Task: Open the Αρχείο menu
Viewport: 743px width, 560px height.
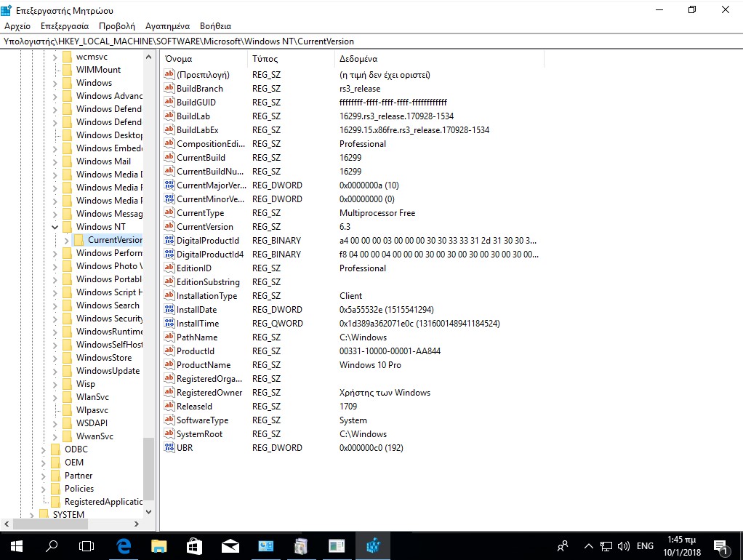Action: 17,26
